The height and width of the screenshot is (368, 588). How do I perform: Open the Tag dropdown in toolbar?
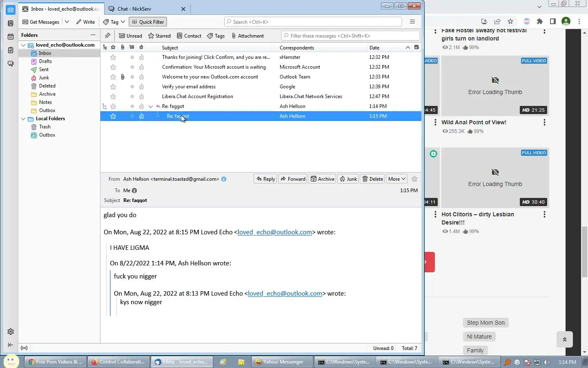pos(114,22)
